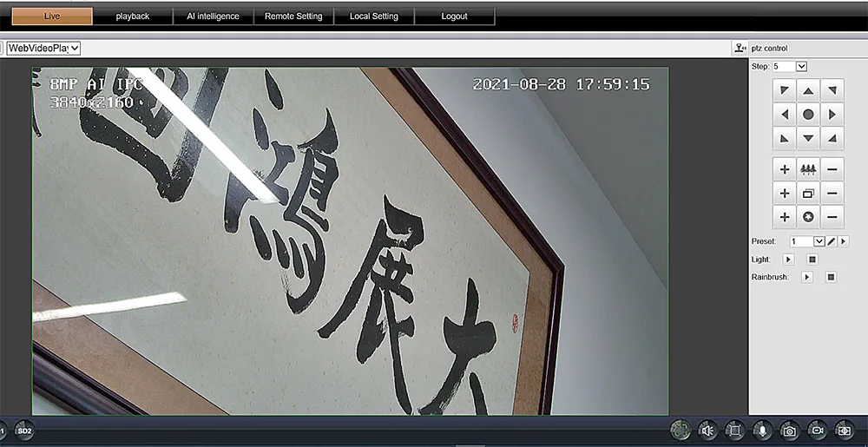Tilt PTZ camera down

808,138
